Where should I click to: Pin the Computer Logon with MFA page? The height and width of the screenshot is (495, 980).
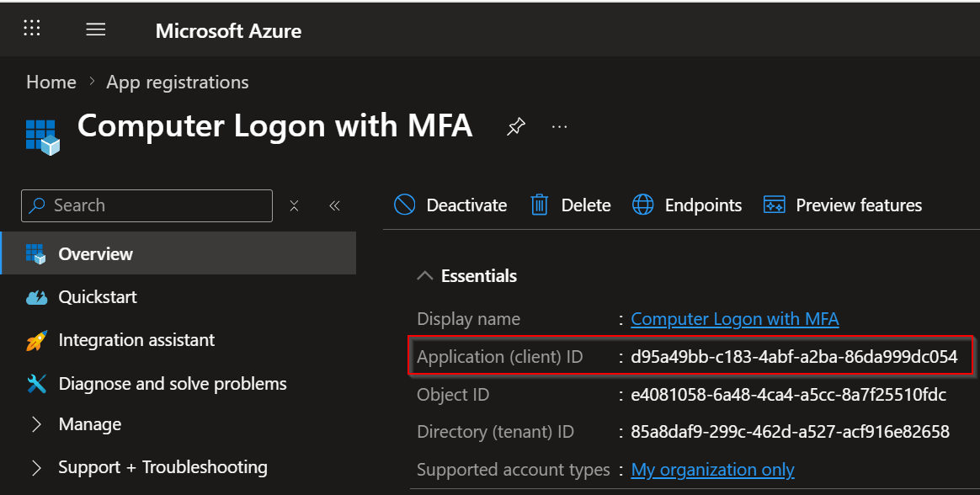point(515,127)
